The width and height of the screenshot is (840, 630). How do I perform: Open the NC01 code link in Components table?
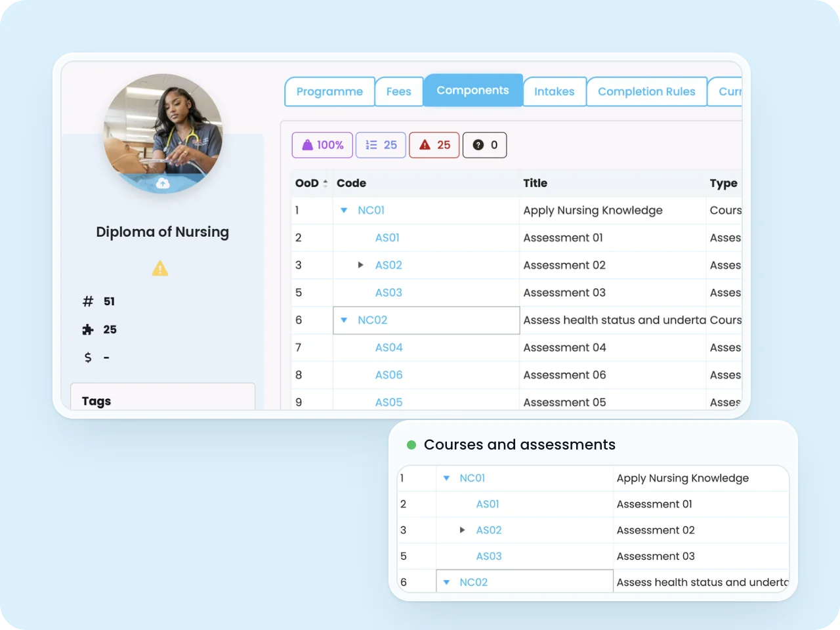tap(371, 210)
